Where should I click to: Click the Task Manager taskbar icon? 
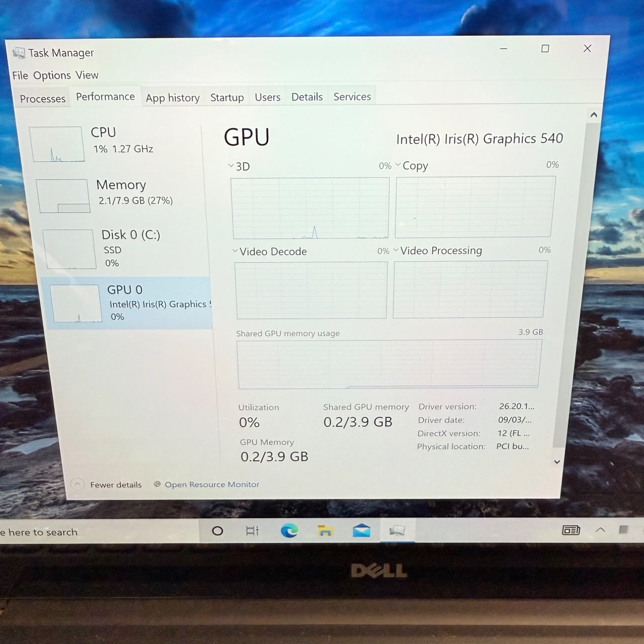click(x=397, y=531)
